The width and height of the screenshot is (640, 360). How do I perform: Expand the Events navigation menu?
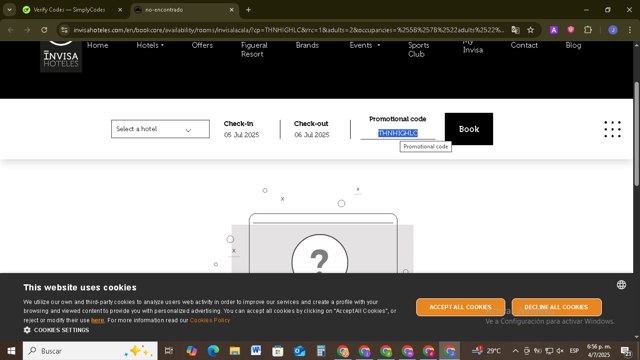tap(364, 45)
